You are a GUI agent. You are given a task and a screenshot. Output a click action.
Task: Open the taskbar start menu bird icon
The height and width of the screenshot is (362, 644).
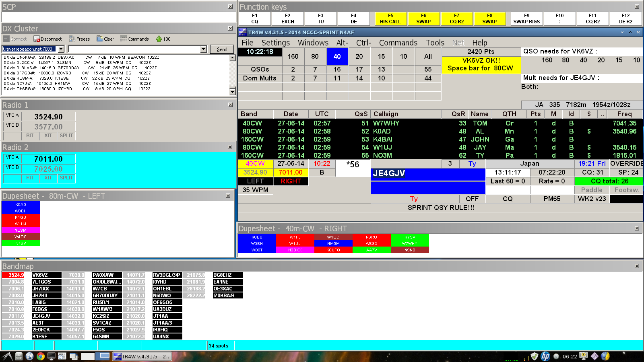(7, 356)
